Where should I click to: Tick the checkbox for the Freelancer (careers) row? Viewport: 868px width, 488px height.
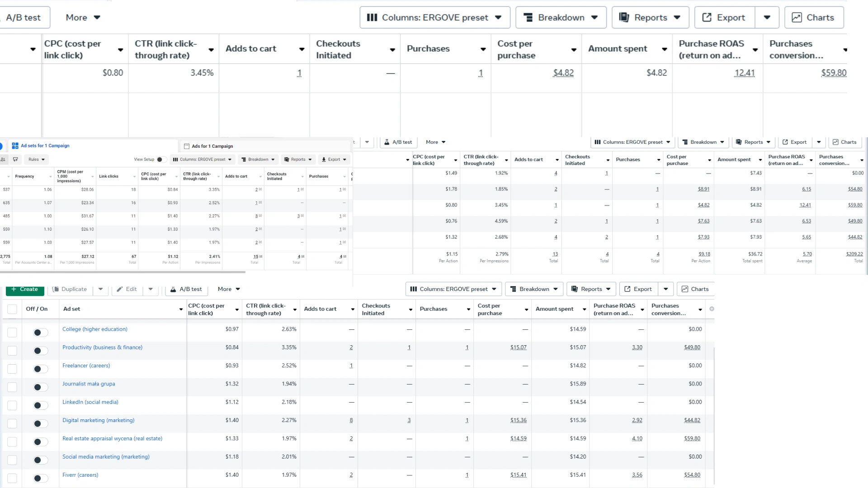(12, 369)
